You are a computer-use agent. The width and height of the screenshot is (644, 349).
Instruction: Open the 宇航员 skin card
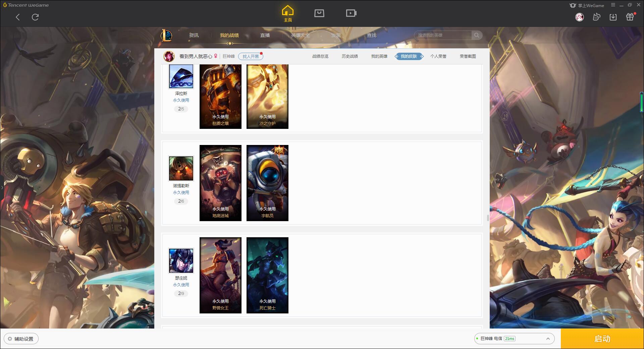point(267,183)
